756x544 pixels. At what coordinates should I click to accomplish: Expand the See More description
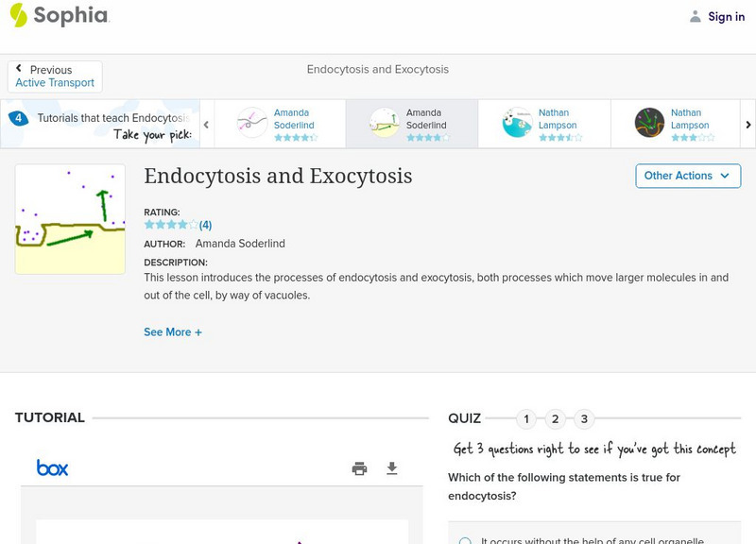pyautogui.click(x=173, y=332)
